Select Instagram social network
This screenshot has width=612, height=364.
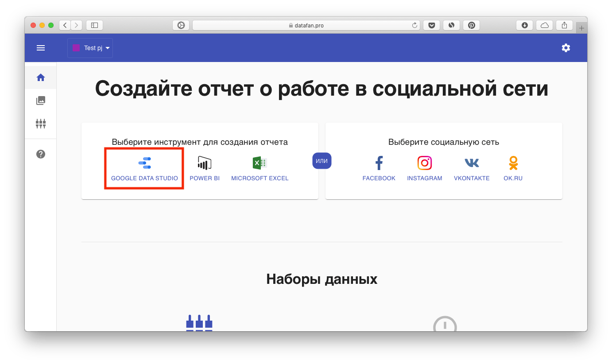click(x=425, y=169)
